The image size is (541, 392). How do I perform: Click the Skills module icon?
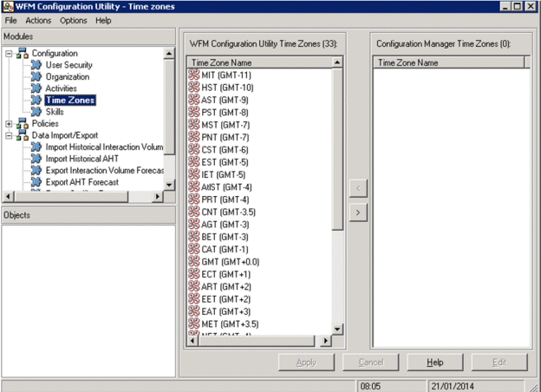click(36, 112)
